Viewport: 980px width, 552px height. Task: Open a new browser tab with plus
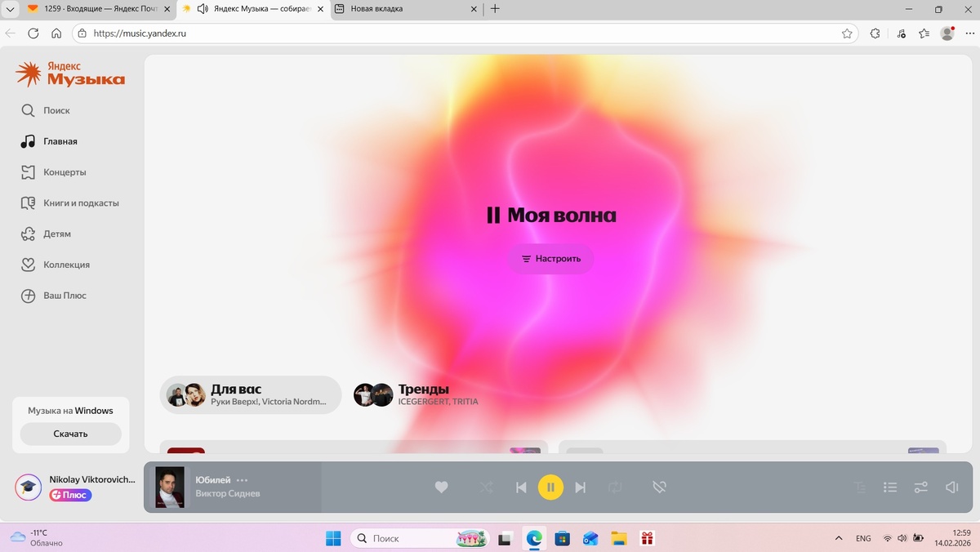pos(495,9)
